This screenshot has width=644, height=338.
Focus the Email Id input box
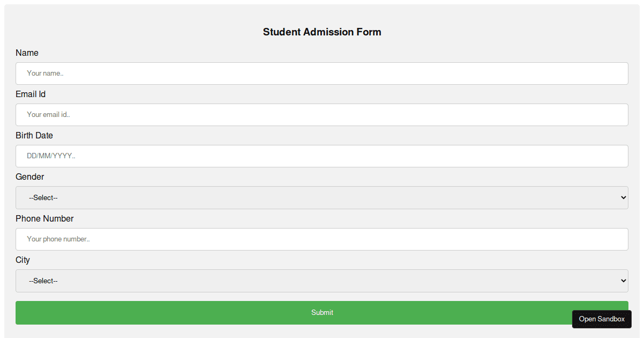tap(322, 115)
